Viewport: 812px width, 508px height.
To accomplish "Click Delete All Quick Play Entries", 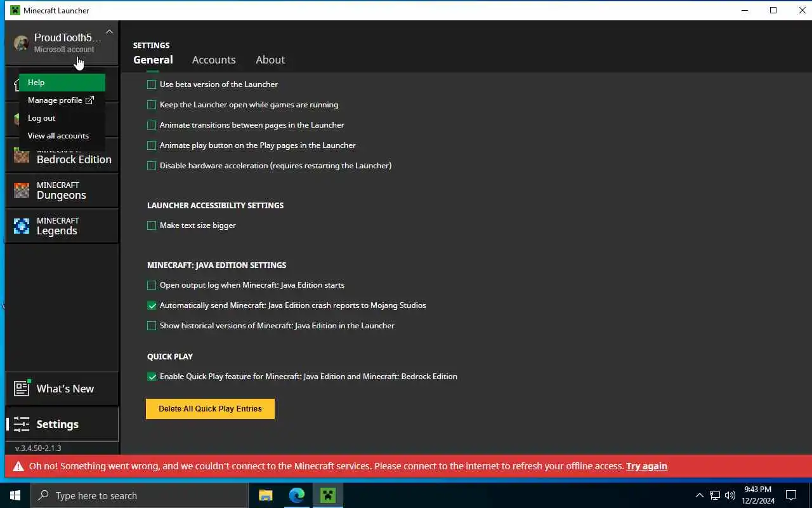I will tap(210, 409).
